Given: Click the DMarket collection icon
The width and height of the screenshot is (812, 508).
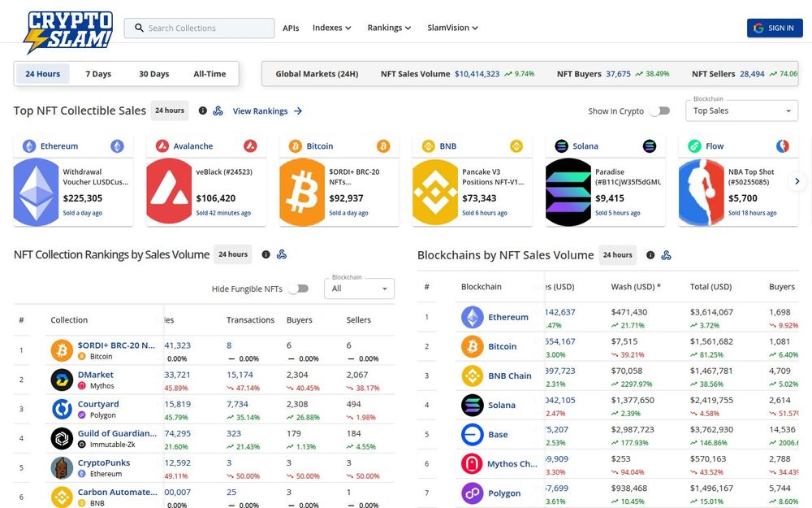Looking at the screenshot, I should (x=62, y=380).
